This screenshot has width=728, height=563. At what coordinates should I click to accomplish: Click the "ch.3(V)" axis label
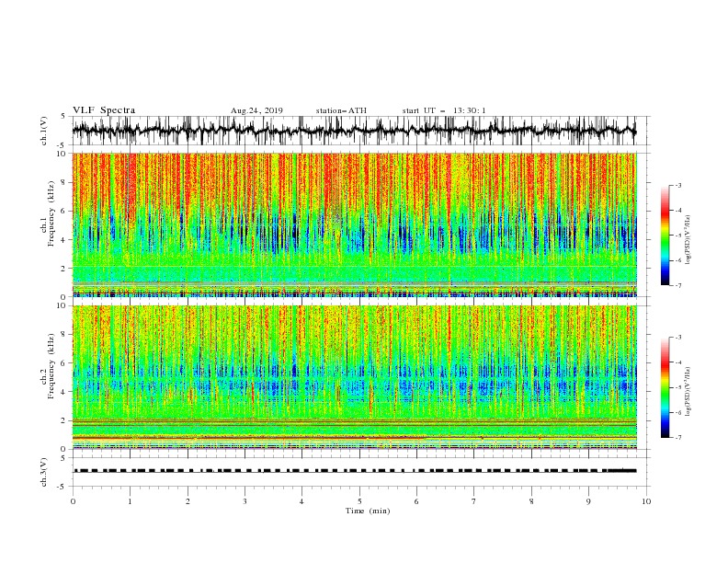44,472
